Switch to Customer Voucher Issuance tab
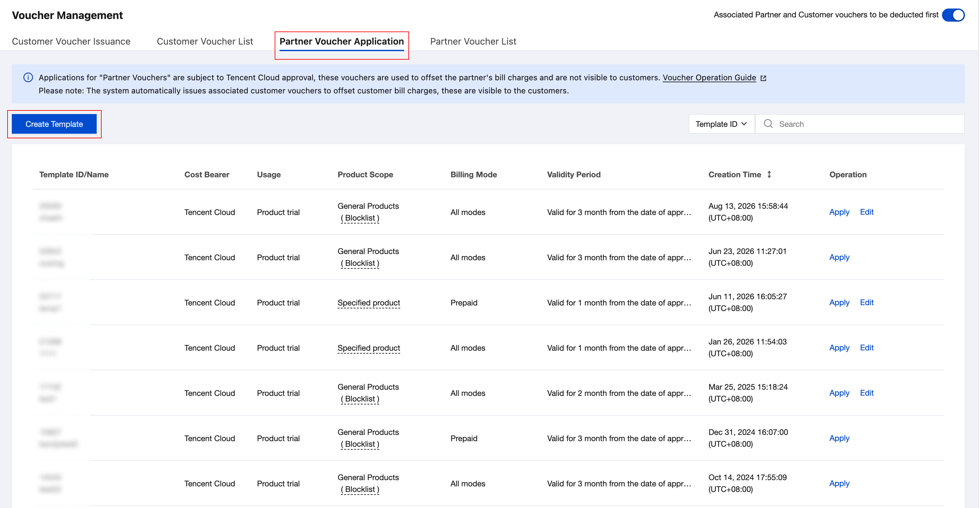Viewport: 980px width, 508px height. [71, 41]
